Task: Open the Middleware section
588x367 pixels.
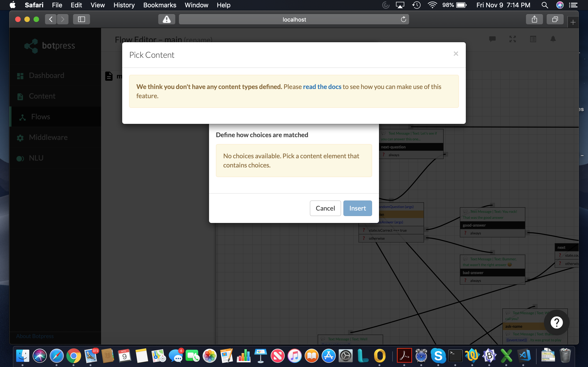Action: pos(48,137)
